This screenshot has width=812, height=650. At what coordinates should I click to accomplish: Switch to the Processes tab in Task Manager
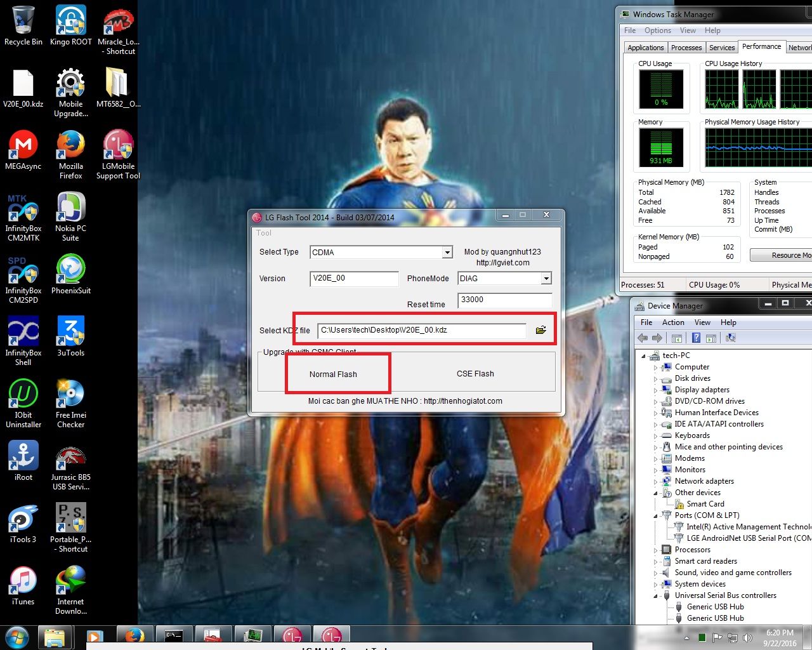pyautogui.click(x=686, y=48)
